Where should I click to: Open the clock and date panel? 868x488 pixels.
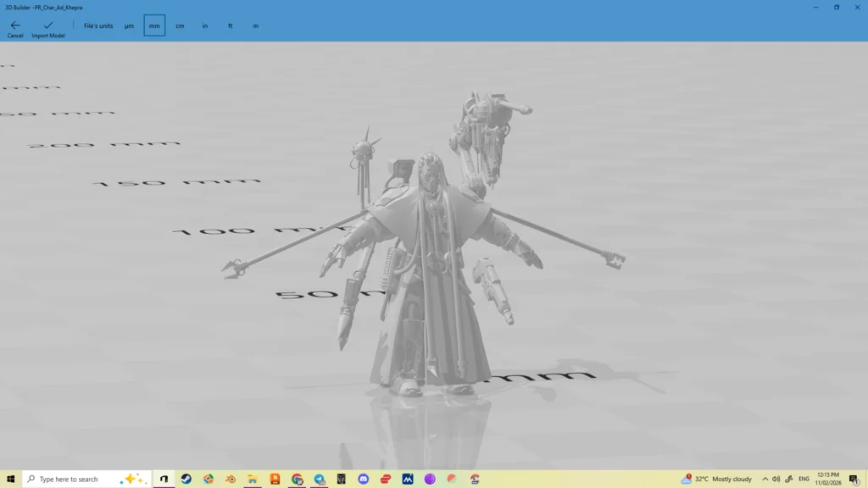click(x=827, y=479)
